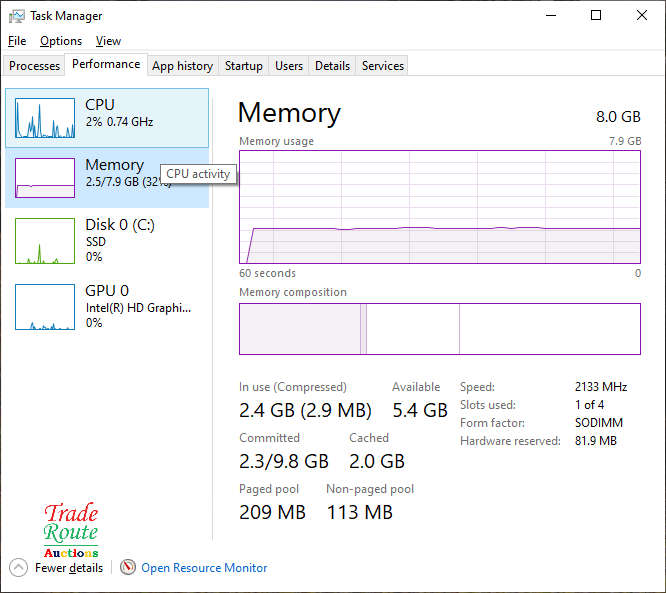This screenshot has height=593, width=666.
Task: Select the Memory mini graph thumbnail
Action: 45,178
